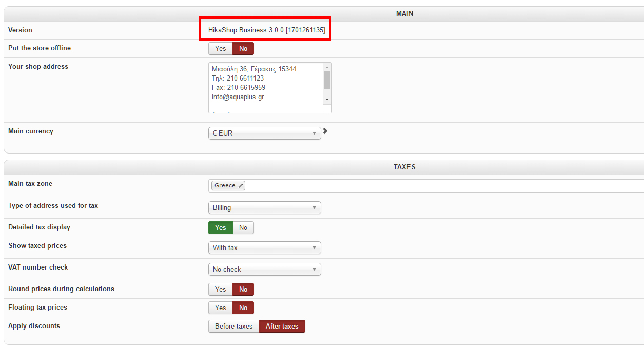Click the Put the store offline label
This screenshot has height=345, width=644.
point(40,48)
